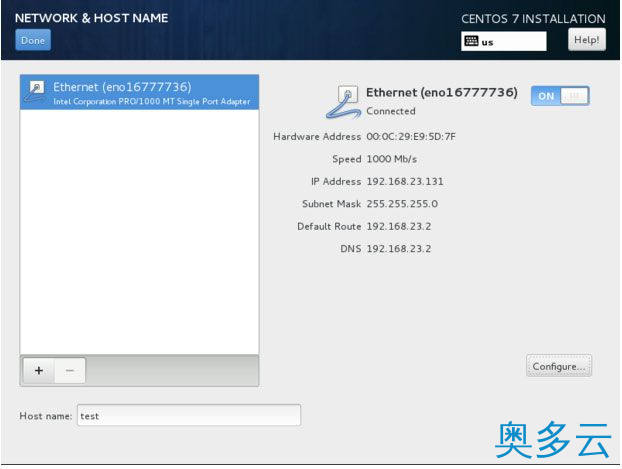Screen dimensions: 622x469
Task: Click the Intel Corporation PRO/1000 MT adapter subtitle
Action: tap(152, 102)
